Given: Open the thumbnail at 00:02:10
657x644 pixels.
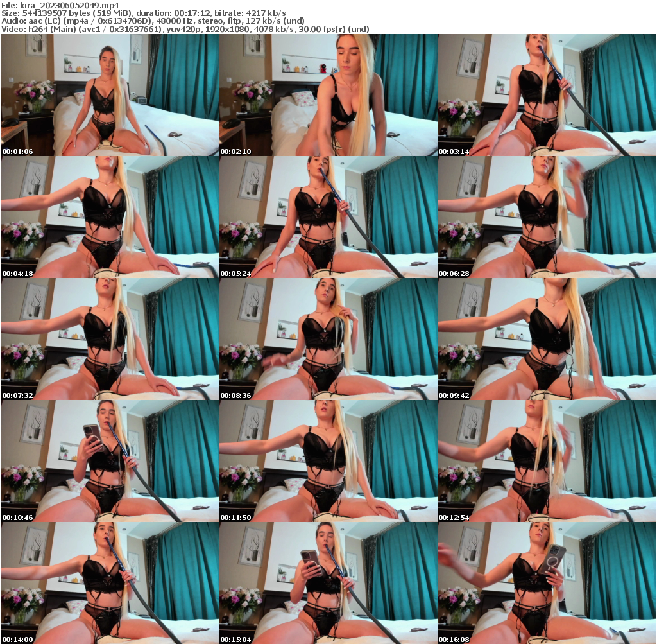Looking at the screenshot, I should [x=328, y=93].
